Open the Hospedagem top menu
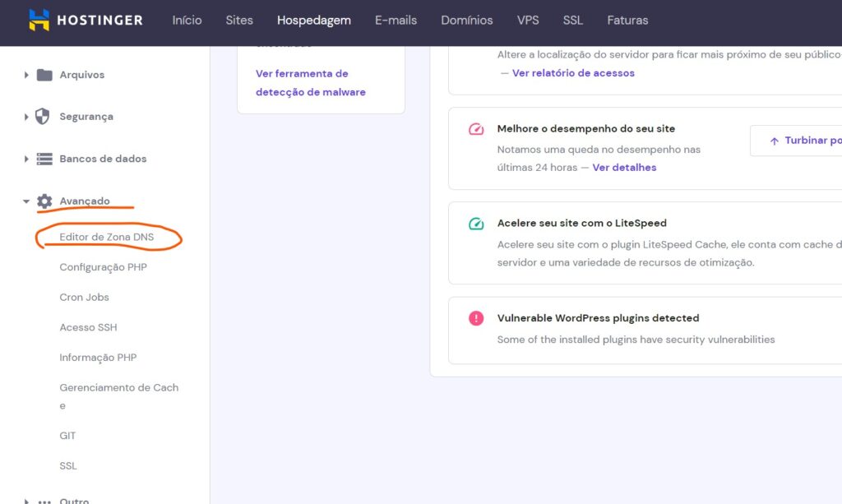 [x=313, y=20]
